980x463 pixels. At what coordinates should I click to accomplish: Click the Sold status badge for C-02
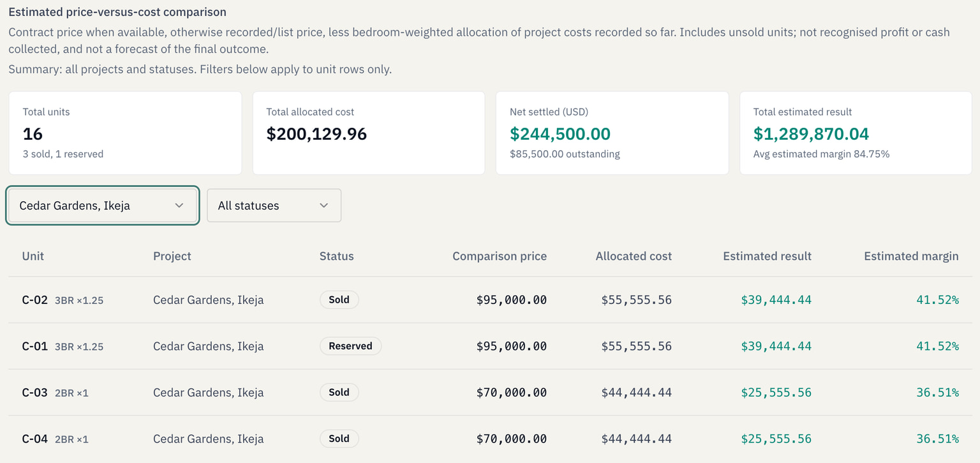pos(339,300)
